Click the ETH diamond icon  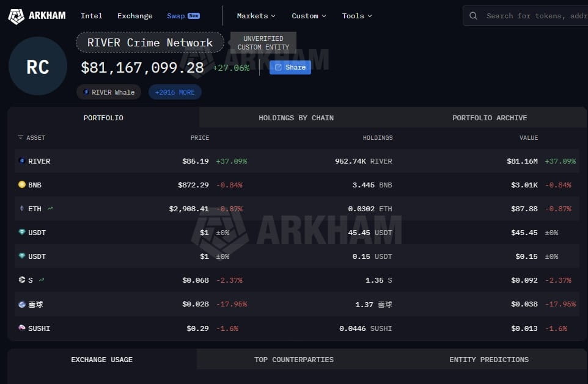(x=22, y=208)
